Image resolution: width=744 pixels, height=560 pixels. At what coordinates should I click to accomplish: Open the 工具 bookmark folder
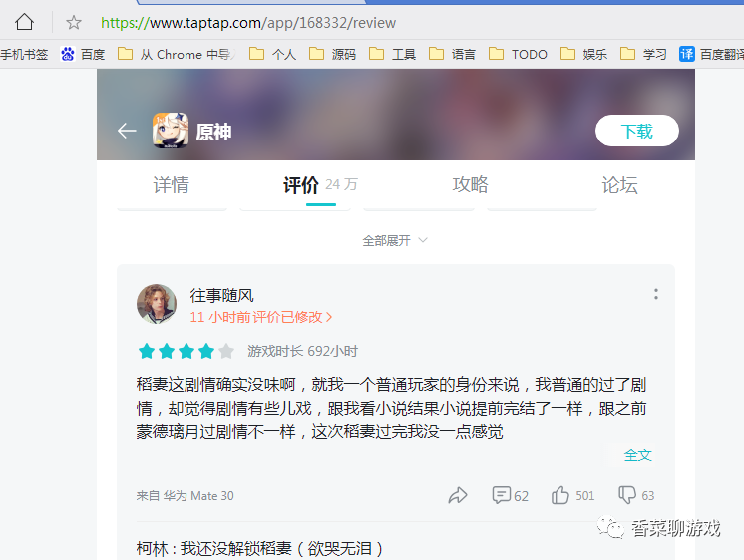[x=392, y=55]
